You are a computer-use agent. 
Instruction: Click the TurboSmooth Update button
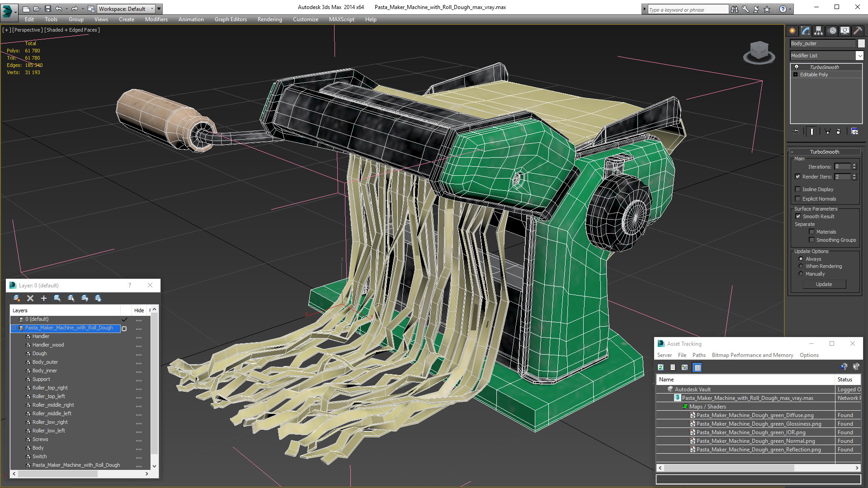pos(824,284)
